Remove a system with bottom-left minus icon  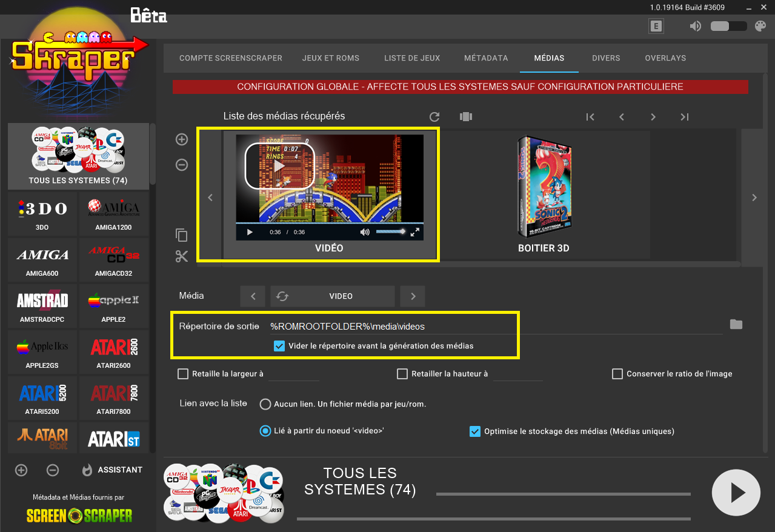click(x=53, y=470)
